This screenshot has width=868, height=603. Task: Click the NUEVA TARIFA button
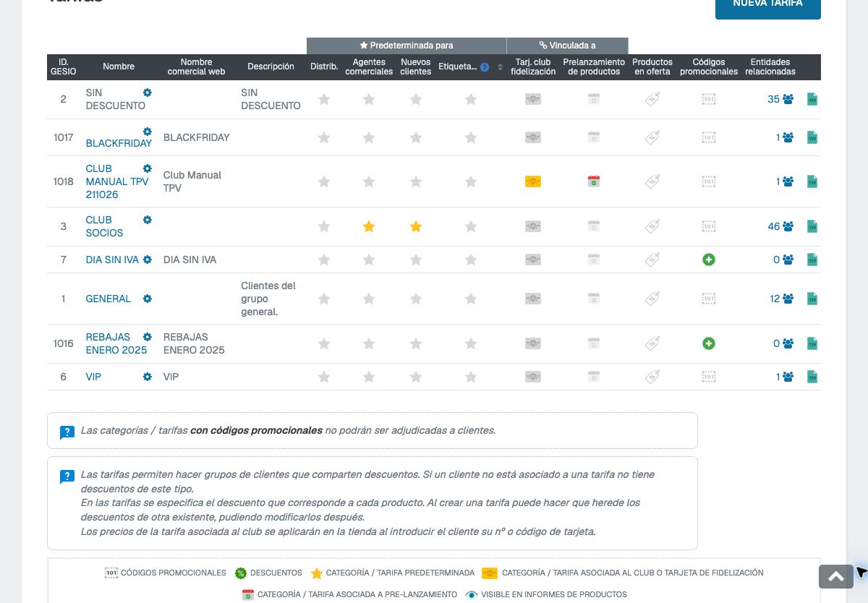(768, 4)
